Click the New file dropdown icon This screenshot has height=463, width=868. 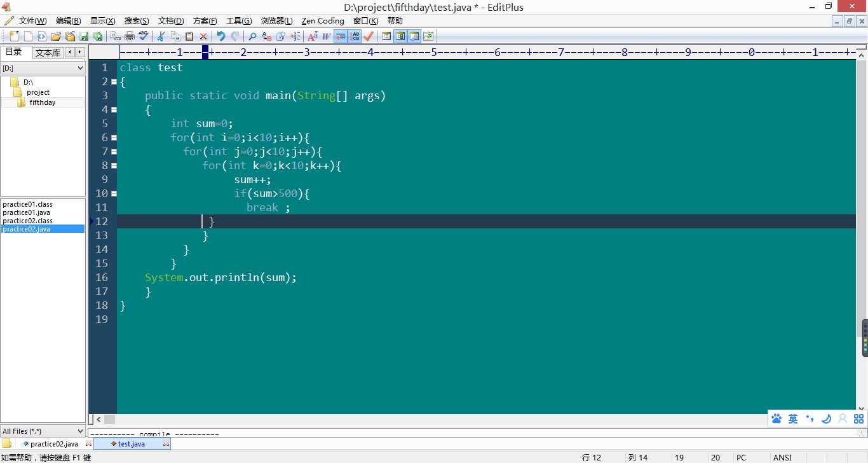pyautogui.click(x=14, y=36)
